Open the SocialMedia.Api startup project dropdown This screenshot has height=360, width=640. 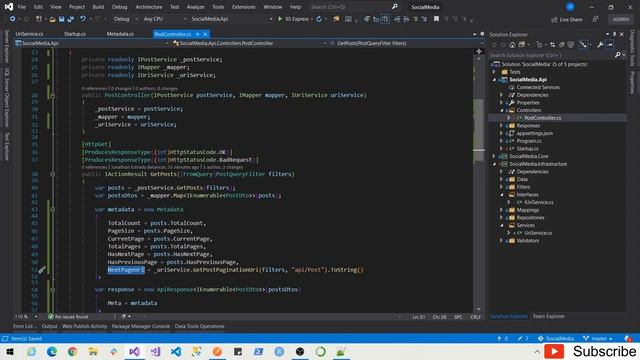(231, 19)
